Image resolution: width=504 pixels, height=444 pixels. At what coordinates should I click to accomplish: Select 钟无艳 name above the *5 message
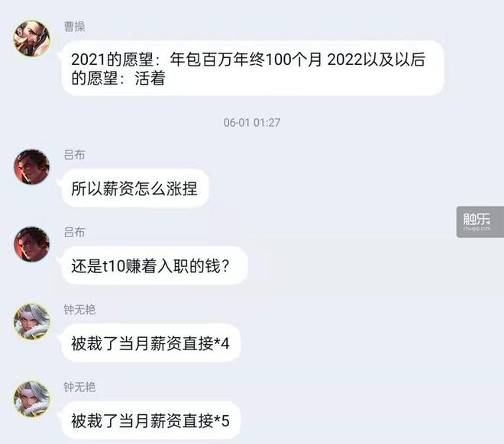coord(79,387)
